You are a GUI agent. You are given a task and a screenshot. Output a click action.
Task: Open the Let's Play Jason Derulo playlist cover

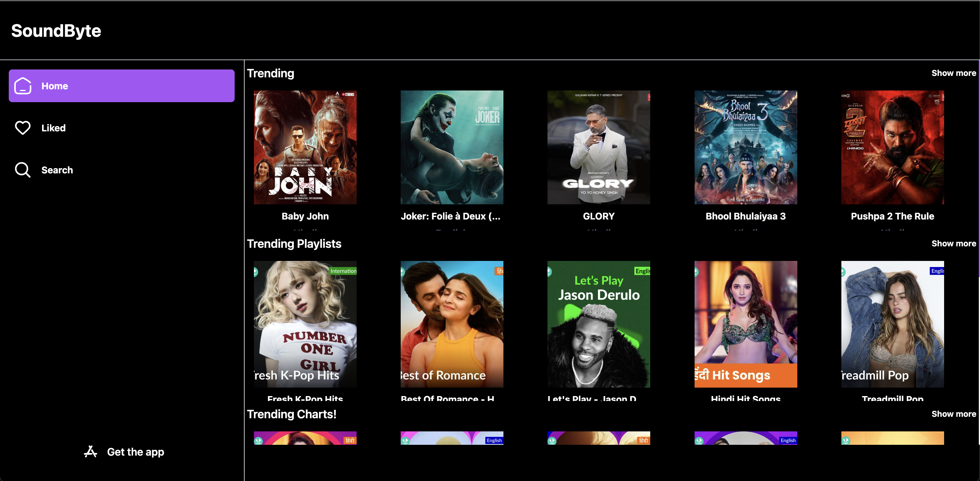coord(599,324)
